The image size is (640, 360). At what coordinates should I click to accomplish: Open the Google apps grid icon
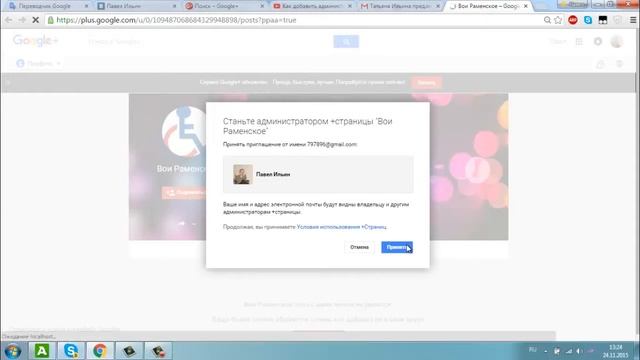point(579,42)
